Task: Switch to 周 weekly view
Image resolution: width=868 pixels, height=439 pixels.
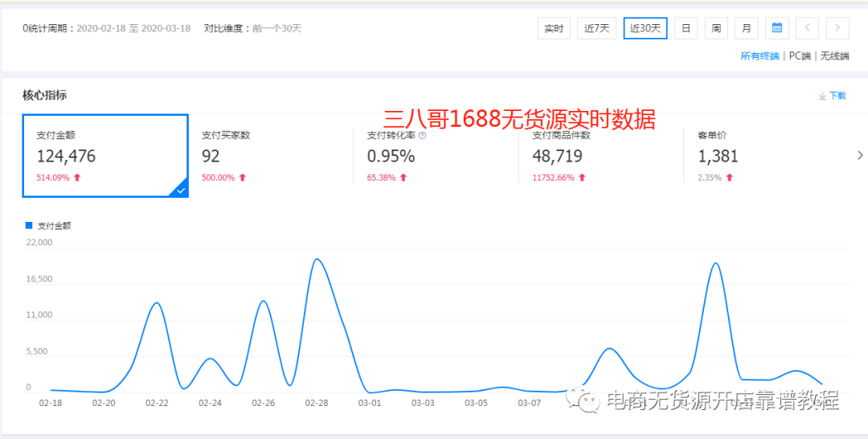Action: [x=716, y=28]
